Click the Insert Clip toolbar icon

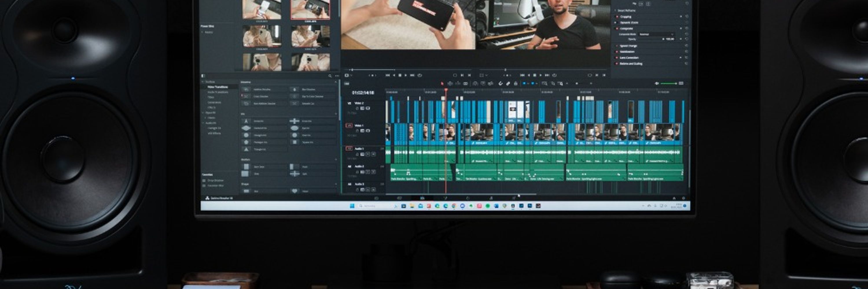475,84
